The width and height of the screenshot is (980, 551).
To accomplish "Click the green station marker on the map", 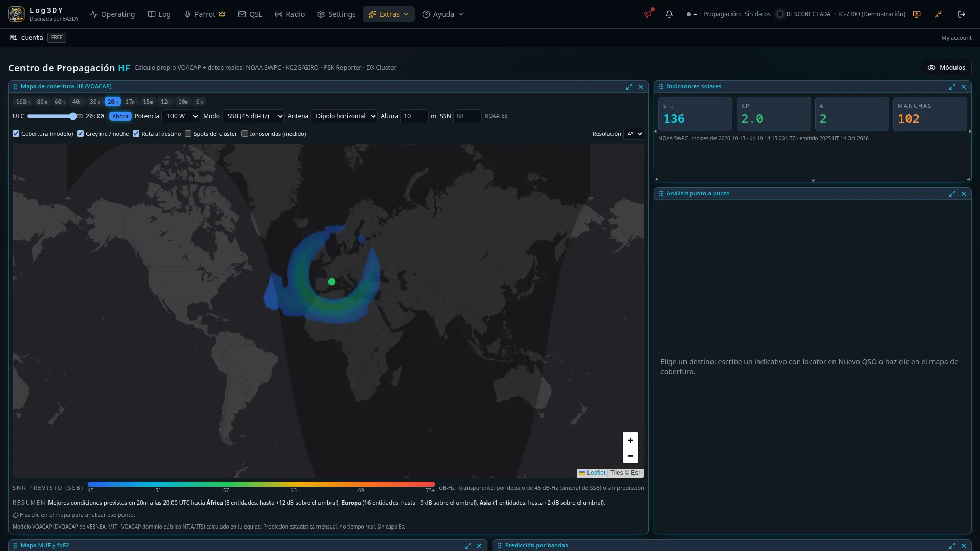I will point(332,282).
